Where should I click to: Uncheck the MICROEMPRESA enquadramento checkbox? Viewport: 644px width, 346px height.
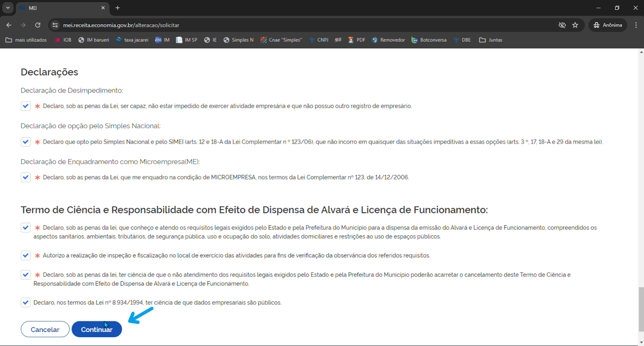click(26, 177)
